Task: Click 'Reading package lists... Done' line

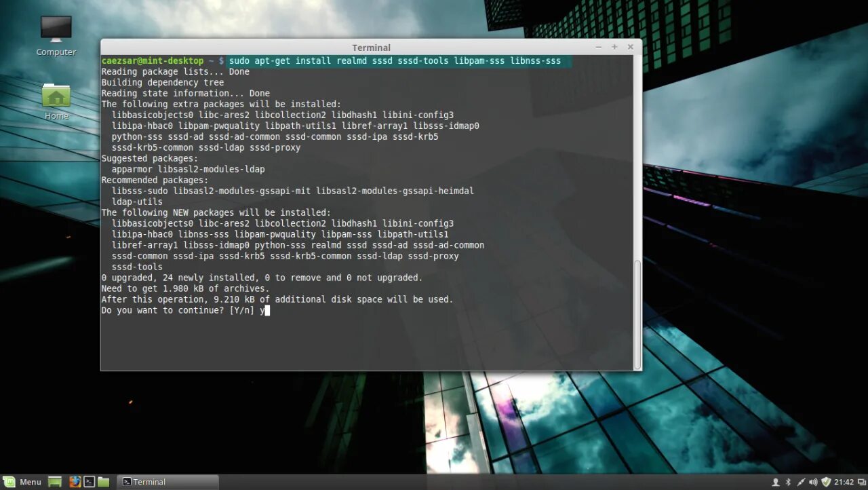Action: 176,72
